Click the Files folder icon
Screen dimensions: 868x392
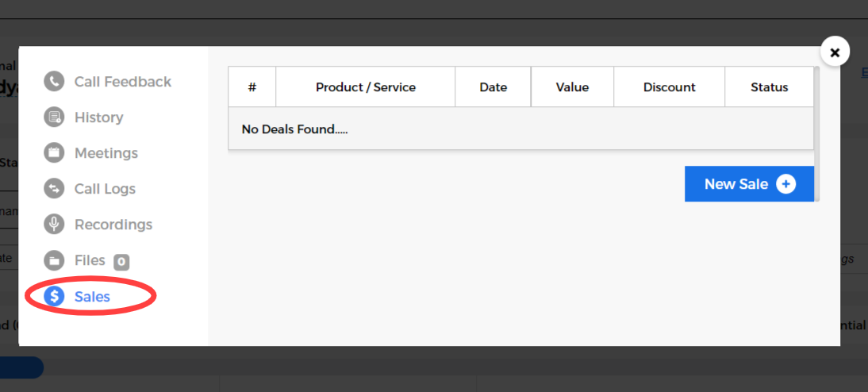[x=54, y=260]
